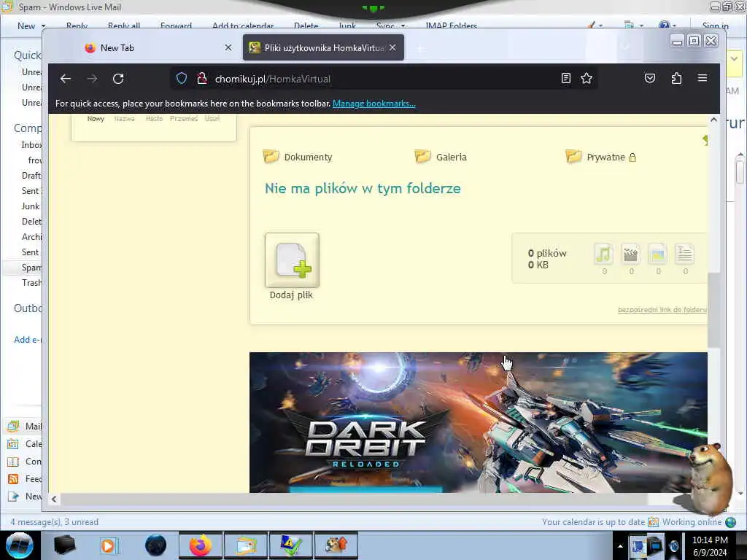Open the Firefox hamburger menu

(703, 78)
